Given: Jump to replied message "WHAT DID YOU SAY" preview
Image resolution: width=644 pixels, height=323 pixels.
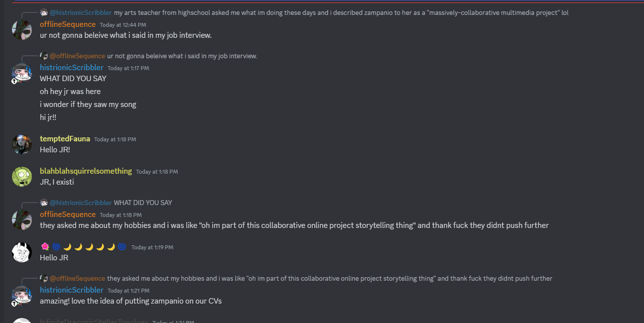Looking at the screenshot, I should 143,203.
